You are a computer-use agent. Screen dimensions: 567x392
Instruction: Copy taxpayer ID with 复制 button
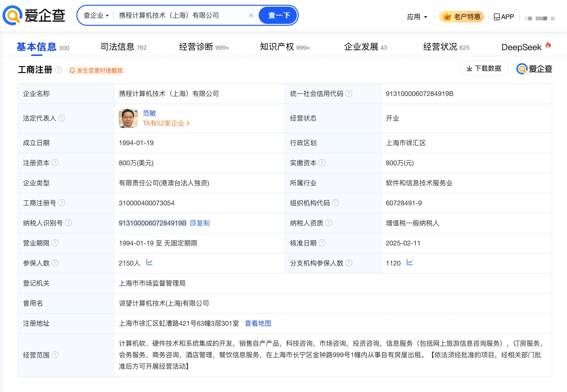[200, 223]
